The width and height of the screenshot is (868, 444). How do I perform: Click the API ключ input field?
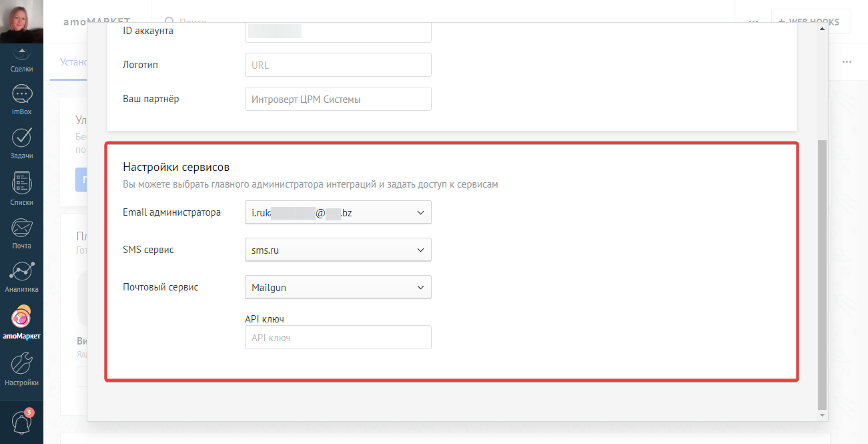pos(338,337)
